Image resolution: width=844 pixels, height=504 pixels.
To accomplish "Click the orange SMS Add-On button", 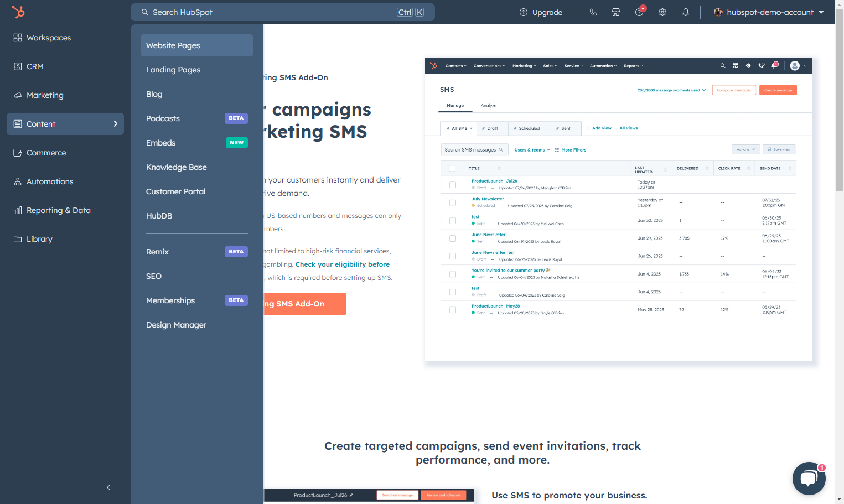I will click(x=305, y=304).
